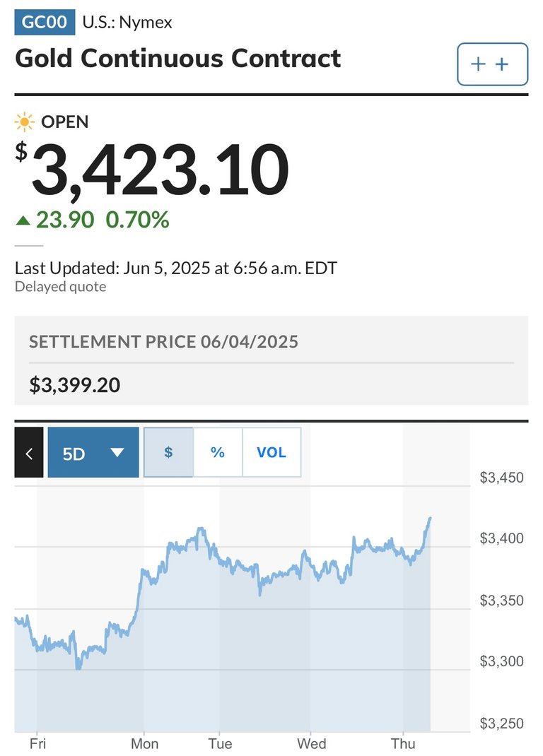Screen dimensions: 543x756
Task: Click the Fri label on chart axis
Action: point(37,743)
